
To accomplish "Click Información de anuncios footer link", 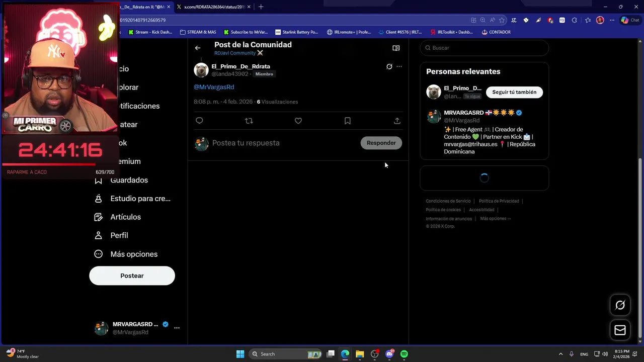I will (449, 219).
